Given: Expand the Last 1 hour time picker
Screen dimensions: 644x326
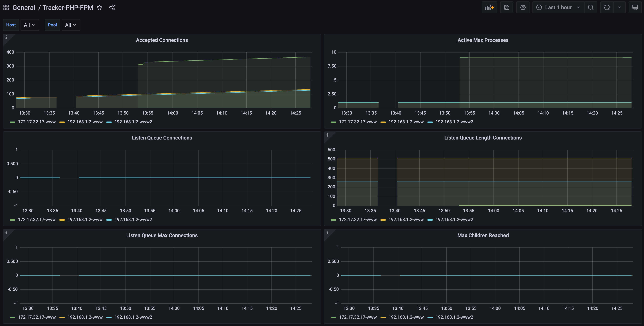Looking at the screenshot, I should (558, 8).
